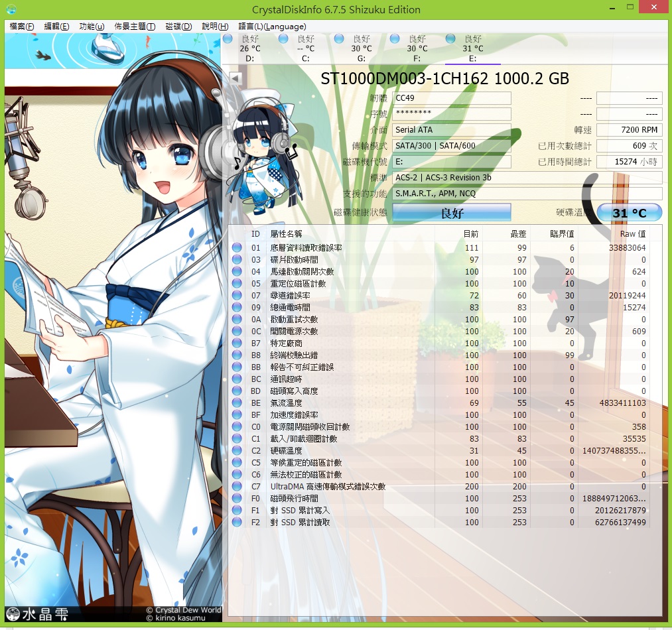Select disk D: at 26 °C
The image size is (672, 630).
(x=250, y=48)
